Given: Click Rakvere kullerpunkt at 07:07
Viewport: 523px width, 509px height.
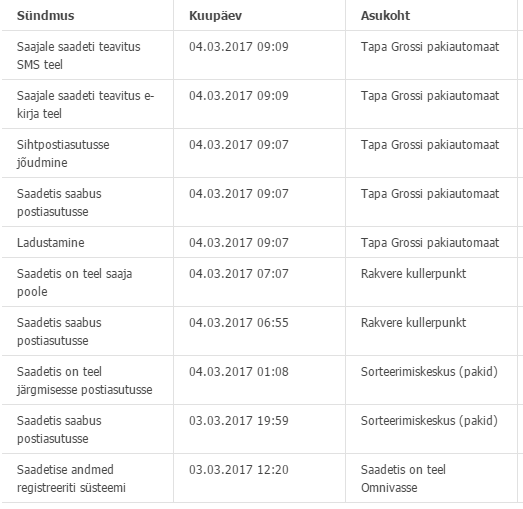Looking at the screenshot, I should 413,274.
